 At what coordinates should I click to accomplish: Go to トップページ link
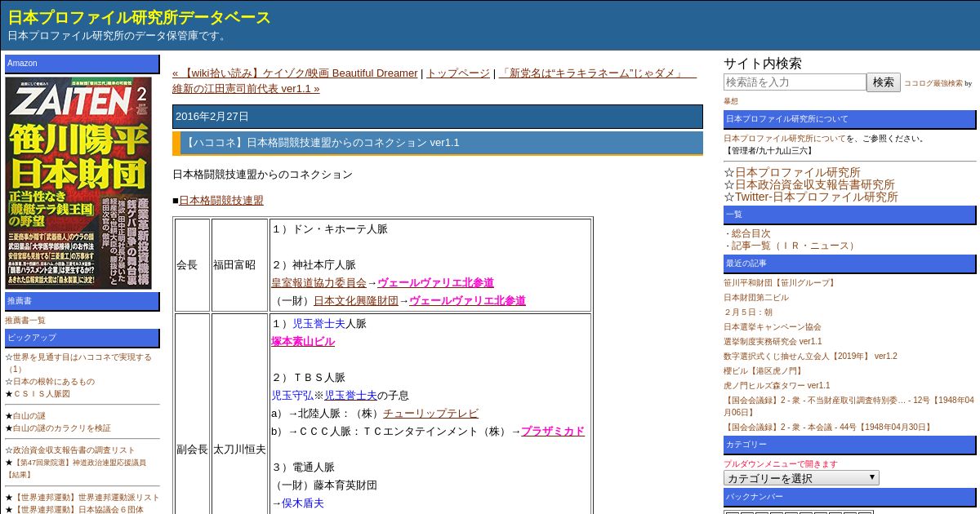click(x=458, y=73)
